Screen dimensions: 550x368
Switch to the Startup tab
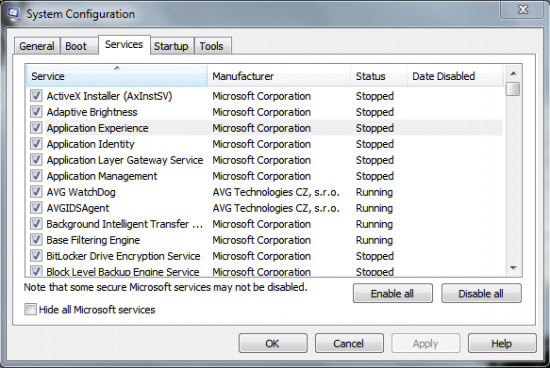tap(171, 46)
